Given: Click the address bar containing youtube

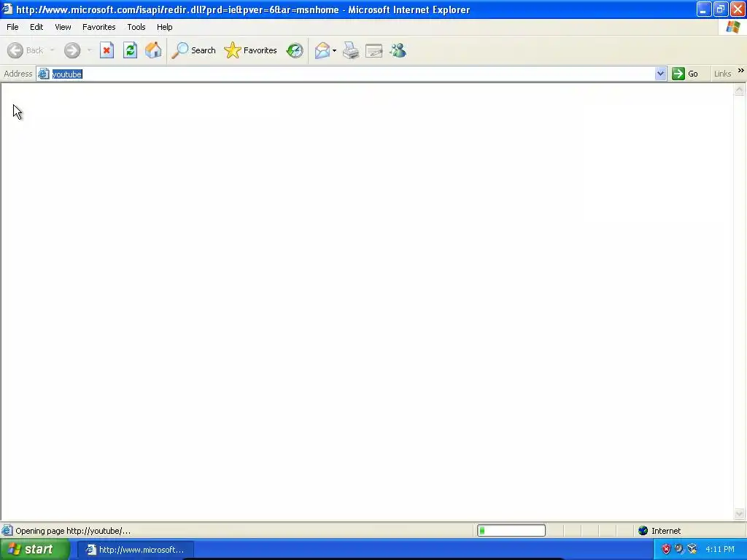Looking at the screenshot, I should [352, 74].
